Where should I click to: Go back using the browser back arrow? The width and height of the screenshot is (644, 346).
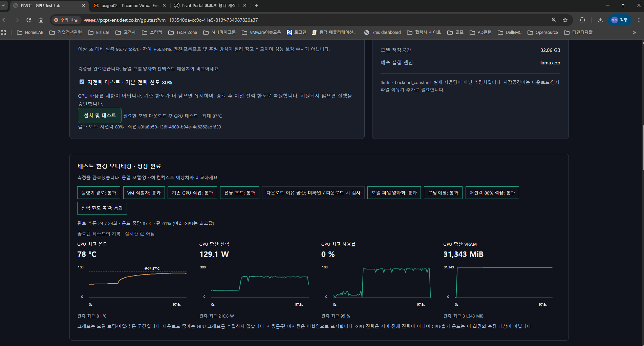pyautogui.click(x=5, y=20)
